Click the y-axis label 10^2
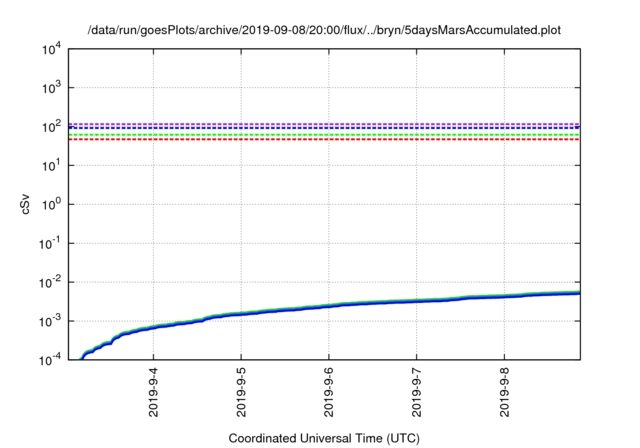Viewport: 640px width, 448px height. point(52,127)
